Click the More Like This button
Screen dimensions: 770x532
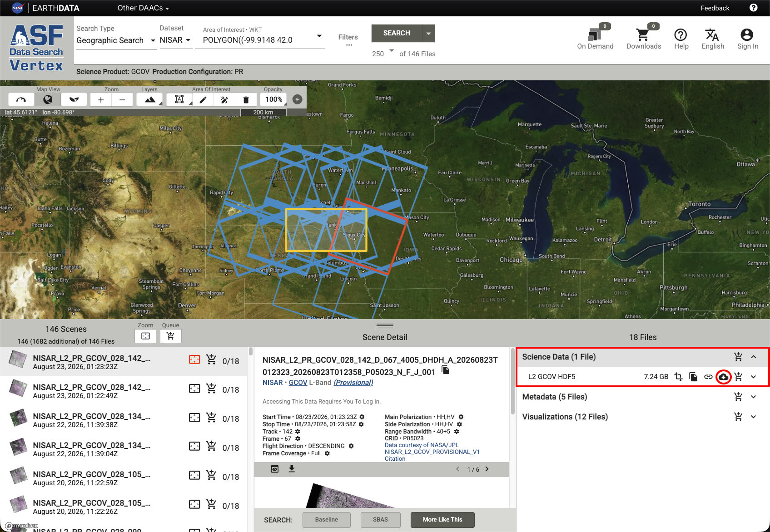[x=442, y=520]
